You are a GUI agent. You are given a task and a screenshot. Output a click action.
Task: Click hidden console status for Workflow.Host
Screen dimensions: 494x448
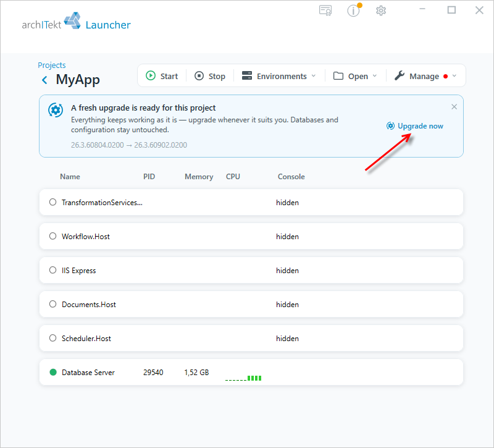[x=287, y=237]
